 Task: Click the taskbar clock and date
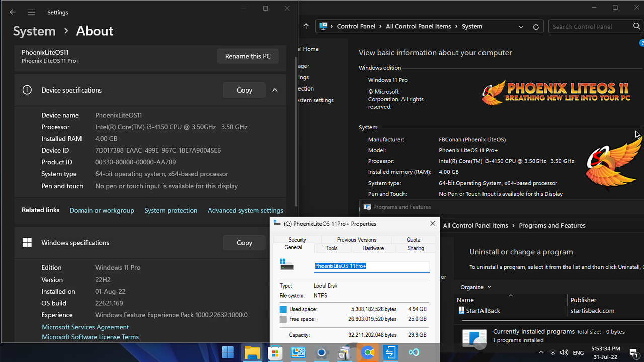pos(606,353)
